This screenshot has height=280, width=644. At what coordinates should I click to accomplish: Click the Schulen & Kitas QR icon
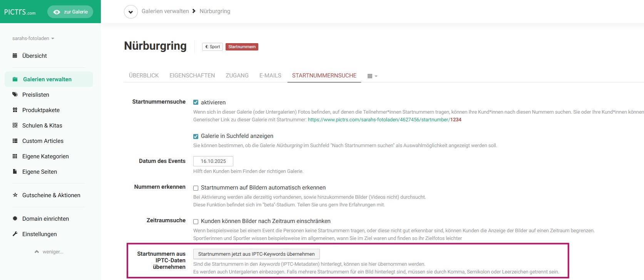tap(15, 126)
